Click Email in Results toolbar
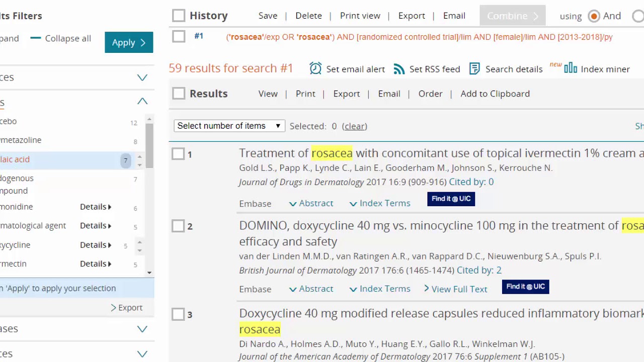Image resolution: width=644 pixels, height=362 pixels. click(389, 94)
